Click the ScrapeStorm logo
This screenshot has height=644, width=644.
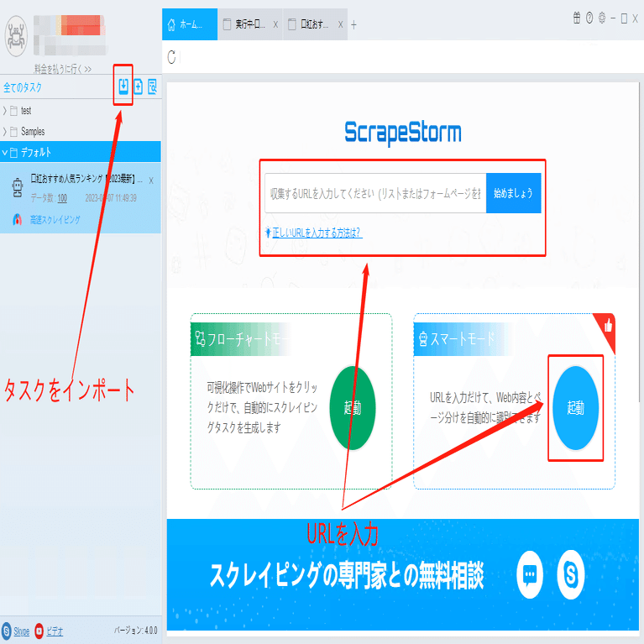[403, 133]
